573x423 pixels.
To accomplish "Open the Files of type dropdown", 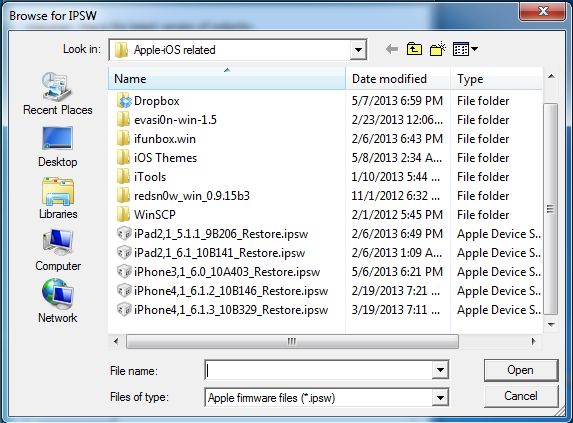I will tap(440, 397).
